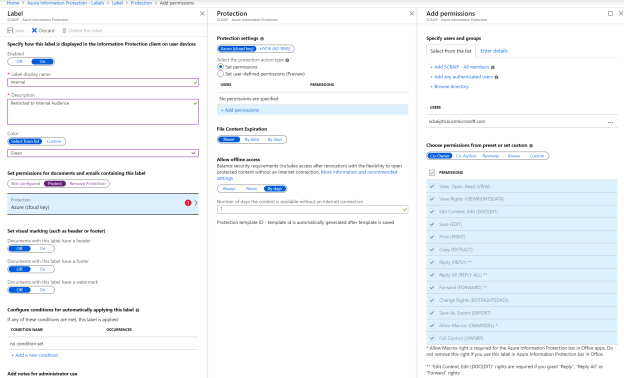Click the offline days number input field
The image size is (624, 378).
click(x=312, y=209)
